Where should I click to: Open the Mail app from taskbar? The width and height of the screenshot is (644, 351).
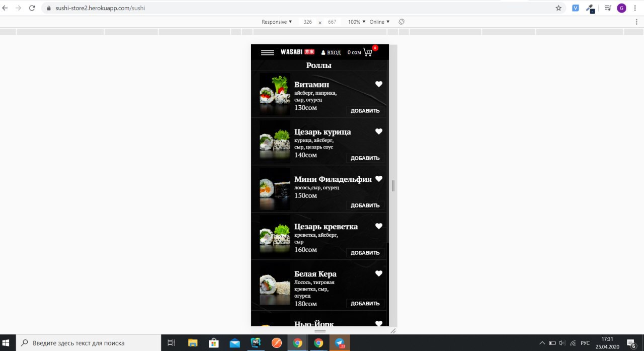pos(234,343)
